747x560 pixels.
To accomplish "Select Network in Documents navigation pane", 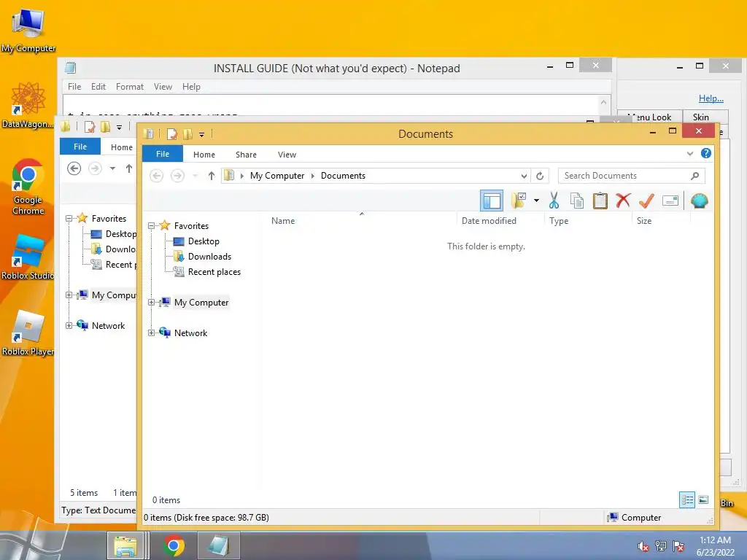I will [190, 332].
